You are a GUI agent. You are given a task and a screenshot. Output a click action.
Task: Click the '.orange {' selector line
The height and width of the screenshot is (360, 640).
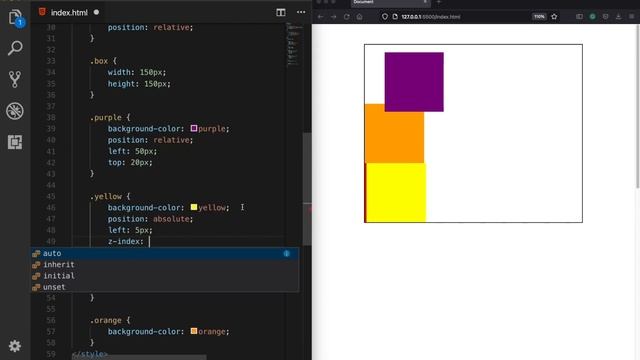[x=110, y=320]
